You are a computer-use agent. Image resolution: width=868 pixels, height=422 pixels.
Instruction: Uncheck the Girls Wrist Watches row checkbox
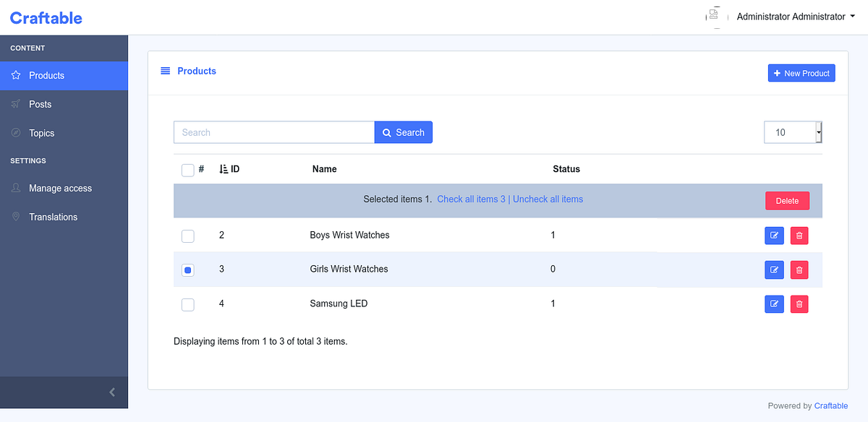click(187, 270)
